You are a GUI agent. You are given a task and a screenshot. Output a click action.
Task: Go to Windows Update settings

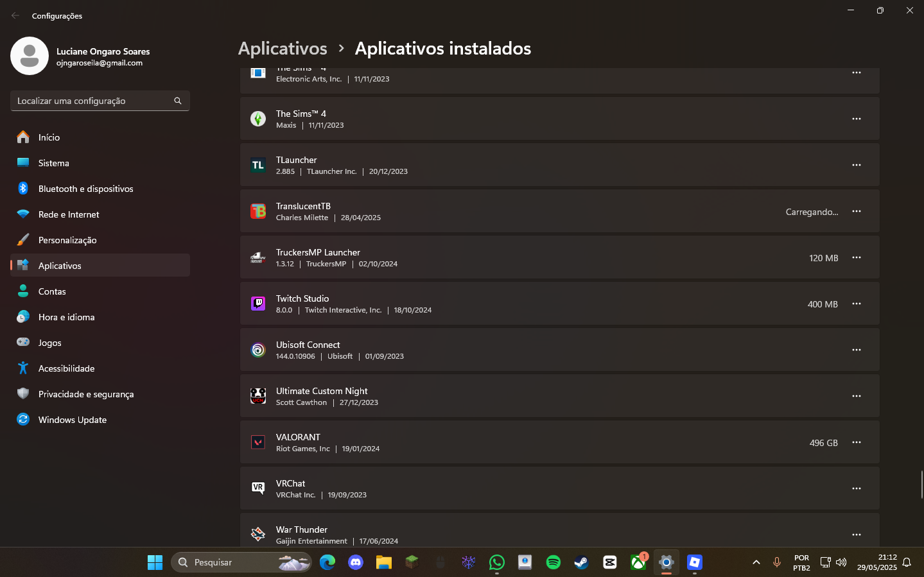coord(72,420)
